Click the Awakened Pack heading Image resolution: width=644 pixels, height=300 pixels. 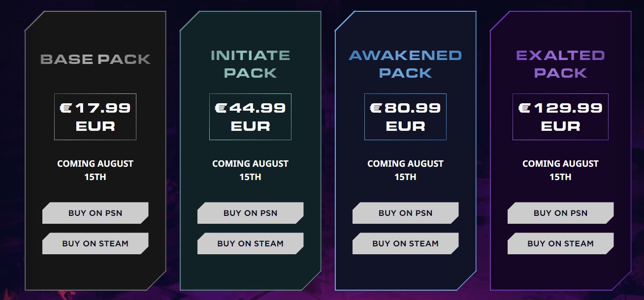pyautogui.click(x=405, y=64)
